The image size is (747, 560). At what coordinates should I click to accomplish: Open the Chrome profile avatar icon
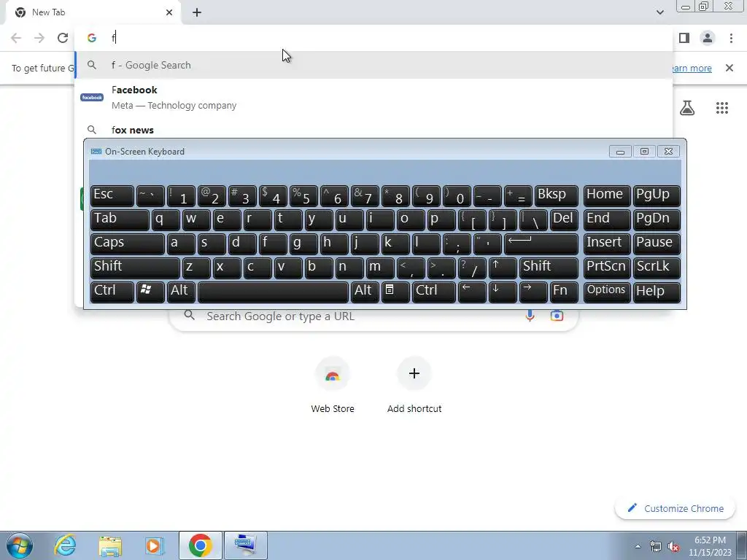click(708, 38)
